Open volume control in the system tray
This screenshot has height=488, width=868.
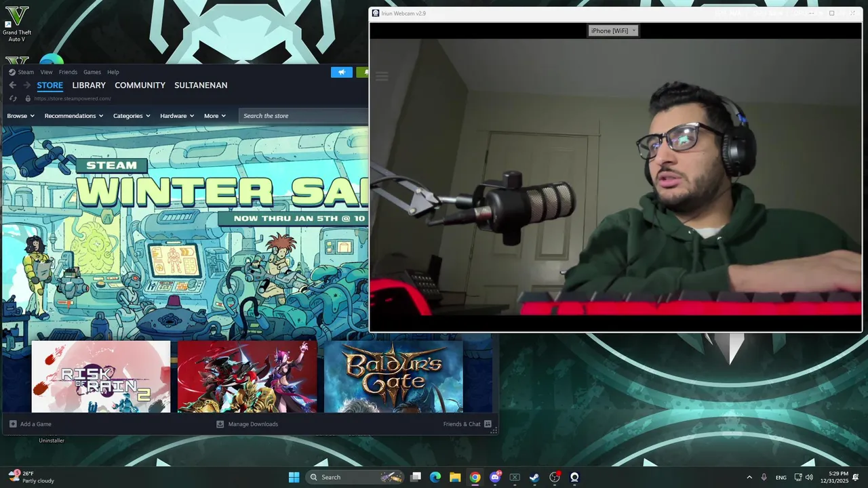809,477
